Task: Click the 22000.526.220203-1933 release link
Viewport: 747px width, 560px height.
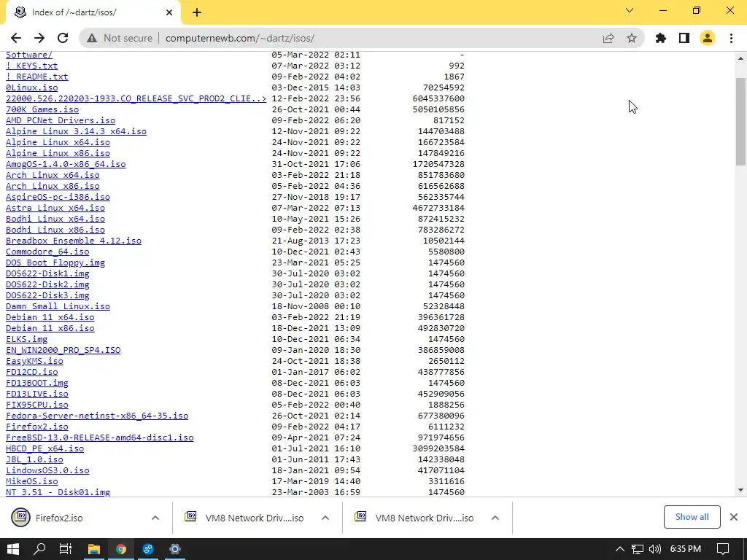Action: (x=136, y=98)
